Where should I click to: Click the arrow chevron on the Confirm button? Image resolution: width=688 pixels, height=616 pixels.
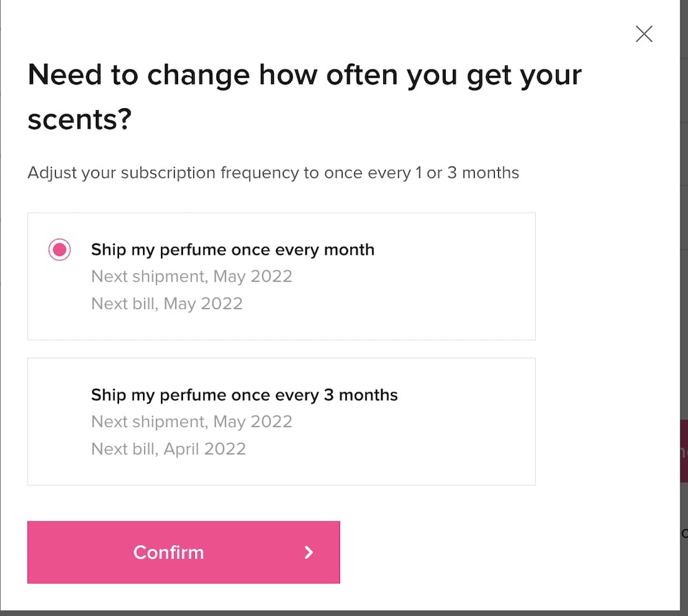pos(309,552)
